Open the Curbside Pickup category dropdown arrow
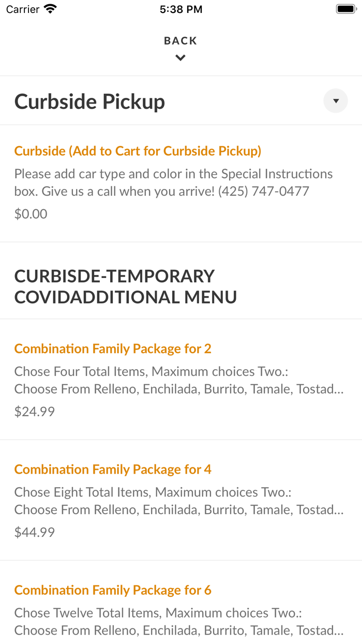This screenshot has height=644, width=362. pos(336,101)
